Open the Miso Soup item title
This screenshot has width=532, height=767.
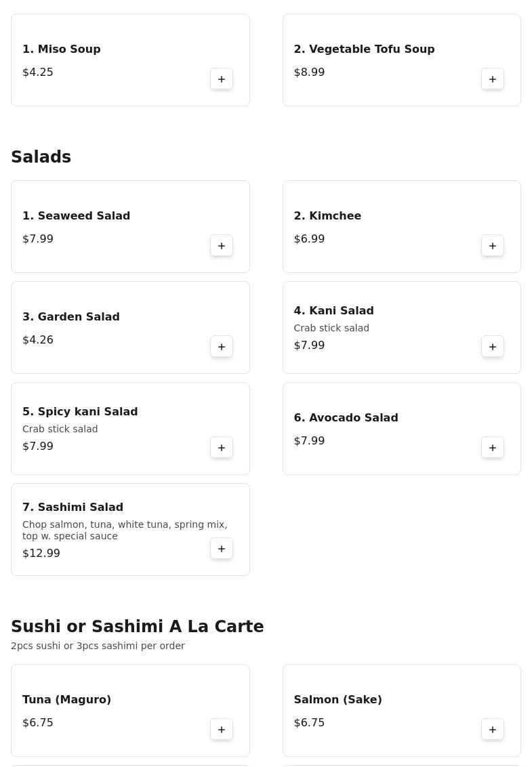coord(62,49)
